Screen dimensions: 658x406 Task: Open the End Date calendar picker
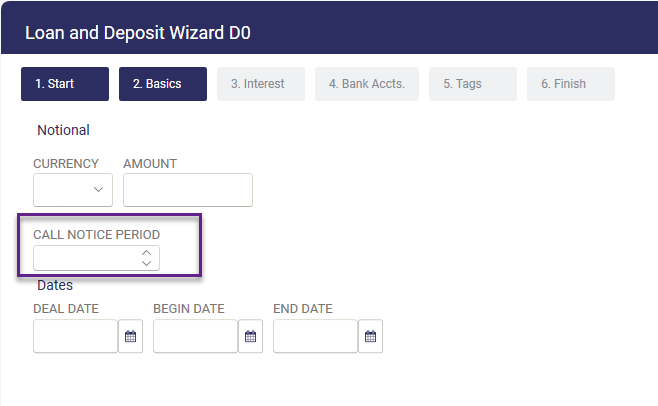371,336
